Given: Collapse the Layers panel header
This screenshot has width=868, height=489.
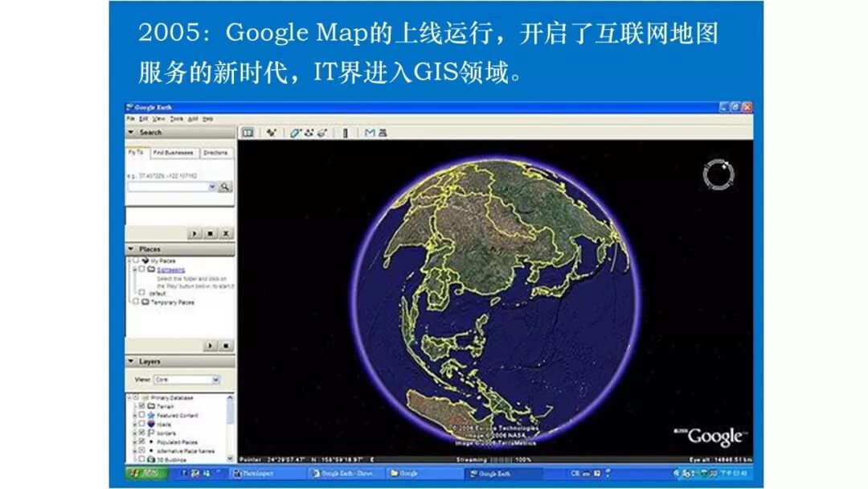Looking at the screenshot, I should click(181, 361).
